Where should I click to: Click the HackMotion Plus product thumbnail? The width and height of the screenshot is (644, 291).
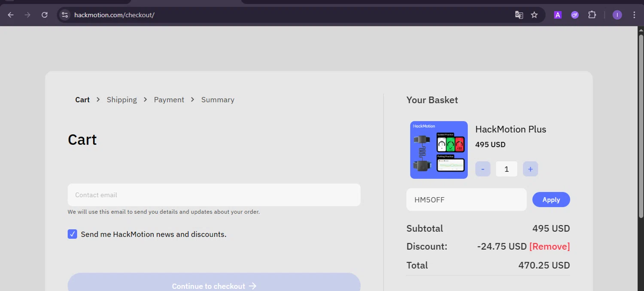(x=439, y=150)
